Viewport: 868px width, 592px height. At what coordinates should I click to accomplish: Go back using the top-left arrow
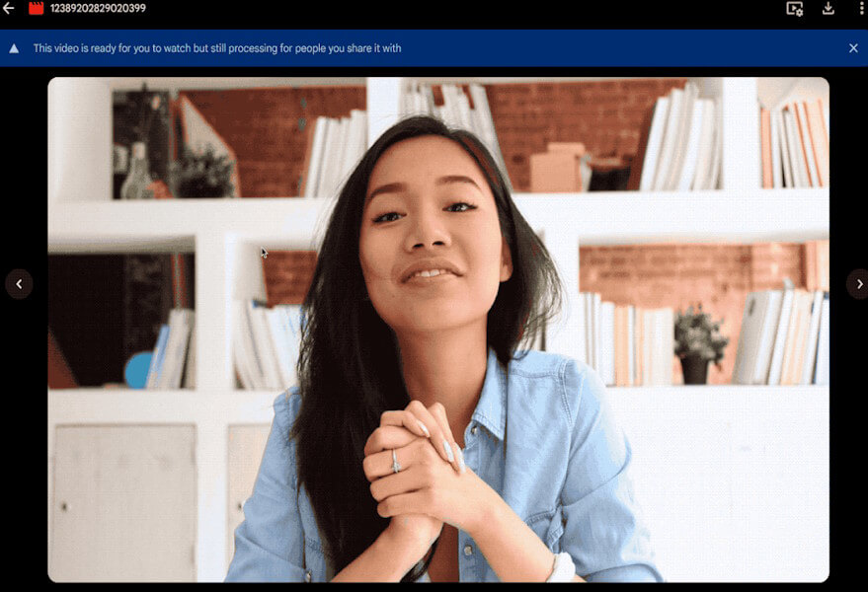(x=8, y=8)
